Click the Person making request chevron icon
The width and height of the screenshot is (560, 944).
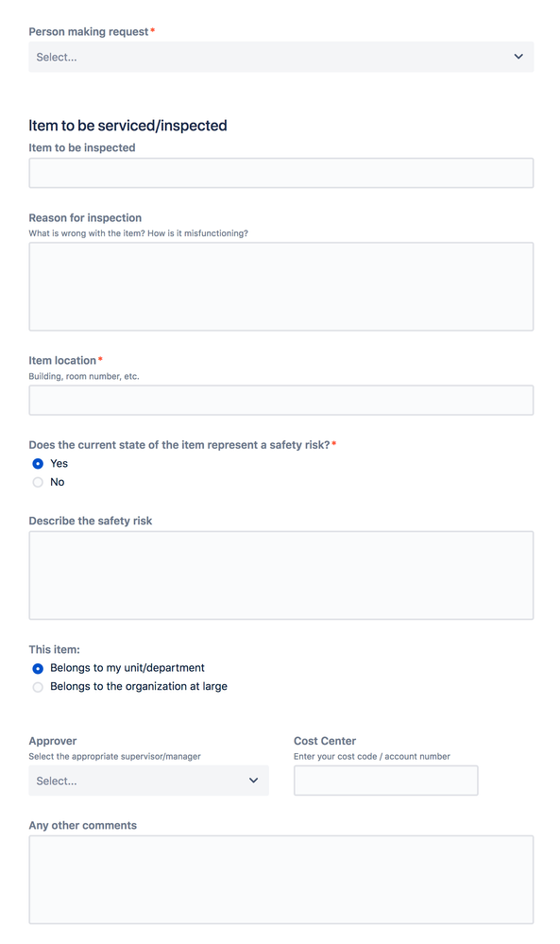tap(518, 57)
